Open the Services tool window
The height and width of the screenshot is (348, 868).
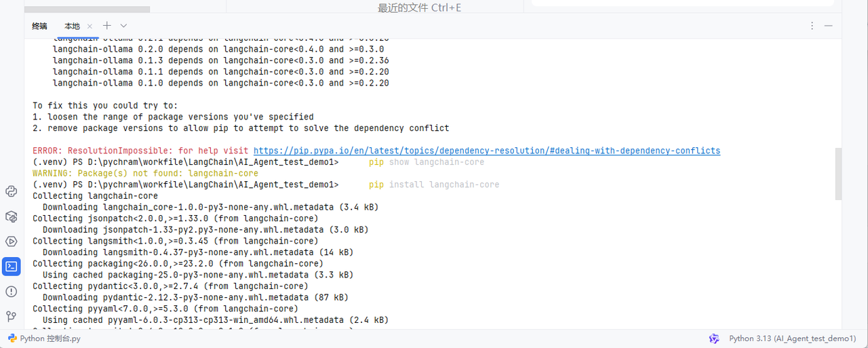11,241
